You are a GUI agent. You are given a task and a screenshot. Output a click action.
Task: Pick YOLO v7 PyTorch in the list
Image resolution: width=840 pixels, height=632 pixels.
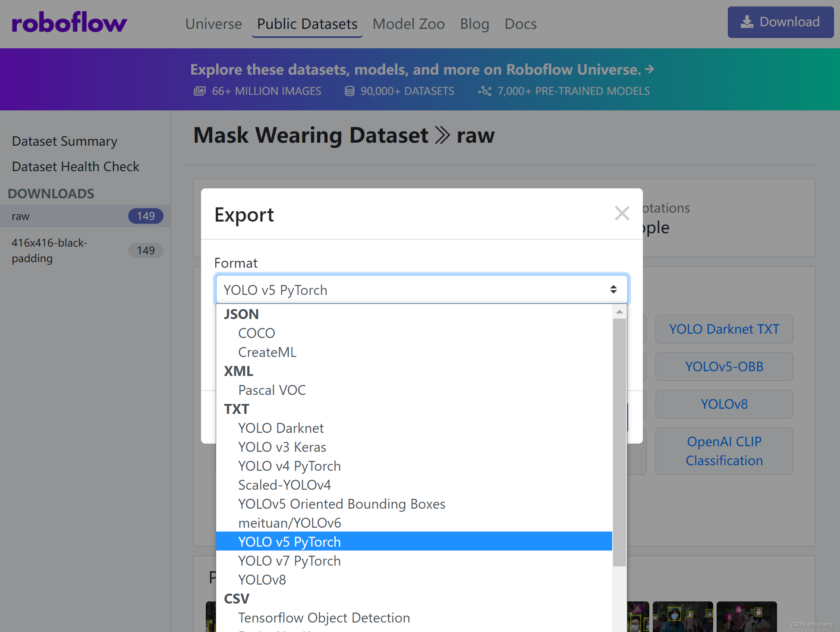(289, 561)
